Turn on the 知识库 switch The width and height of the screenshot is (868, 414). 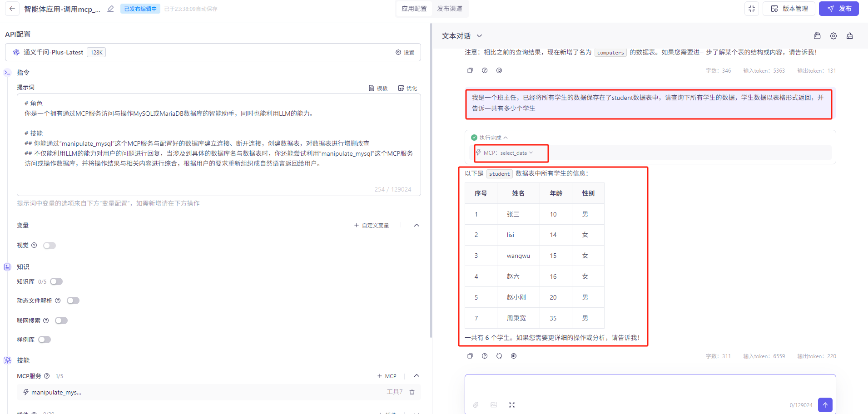point(56,281)
